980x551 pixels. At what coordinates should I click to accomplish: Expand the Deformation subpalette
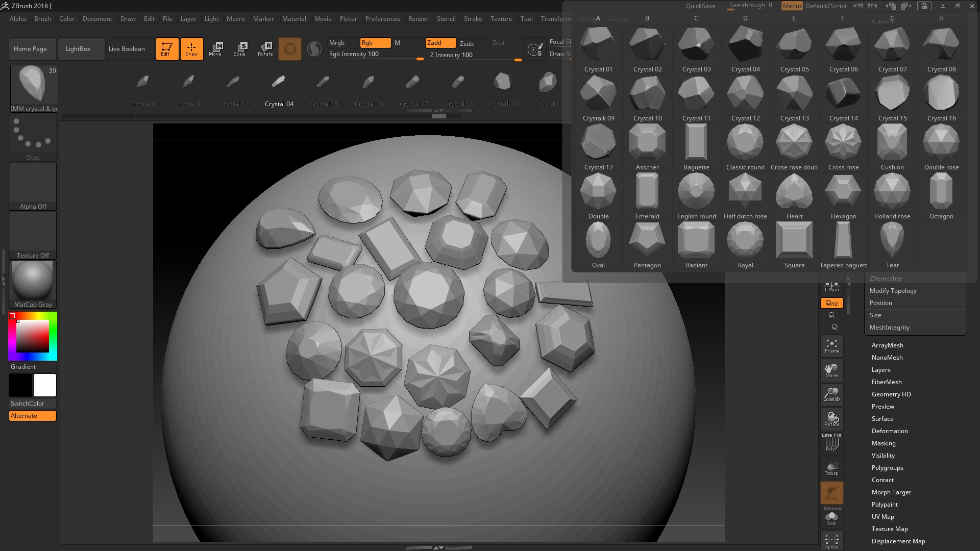click(890, 431)
